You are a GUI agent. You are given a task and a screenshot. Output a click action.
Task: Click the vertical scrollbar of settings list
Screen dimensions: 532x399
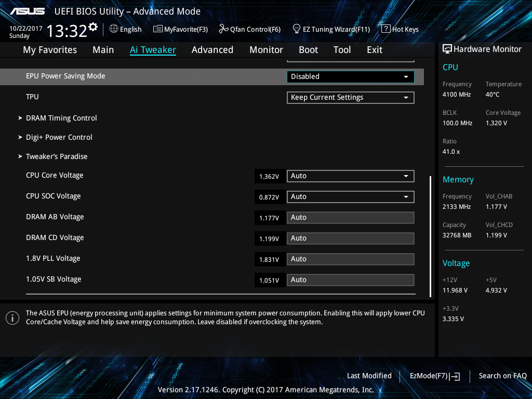pyautogui.click(x=430, y=236)
